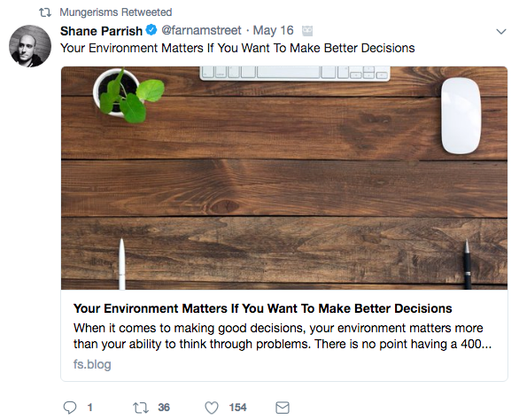This screenshot has height=420, width=519.
Task: Click the Mungerisms Retweeted label
Action: (x=115, y=12)
